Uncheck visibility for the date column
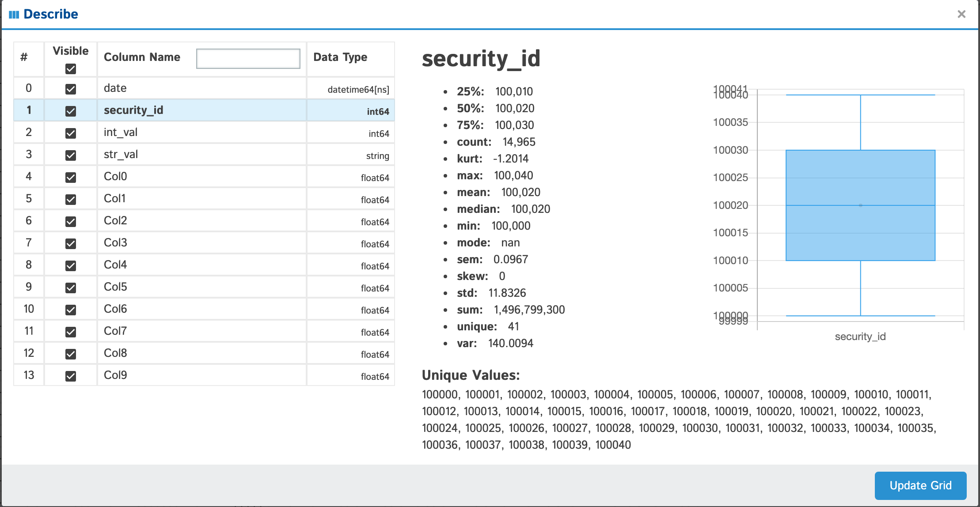 point(71,89)
